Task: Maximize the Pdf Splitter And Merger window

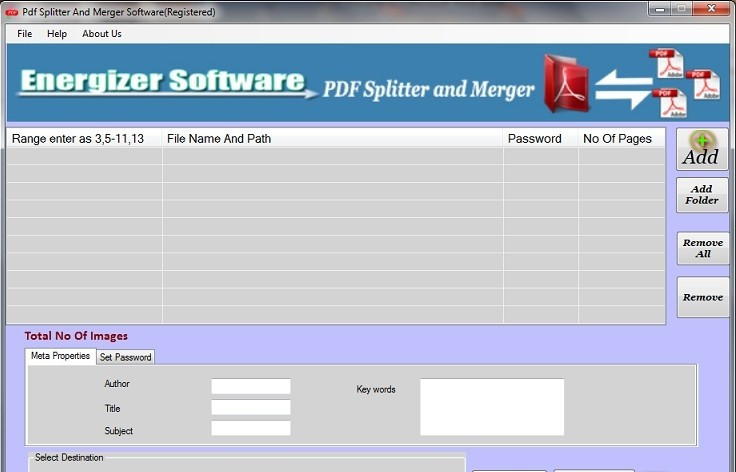Action: (x=682, y=9)
